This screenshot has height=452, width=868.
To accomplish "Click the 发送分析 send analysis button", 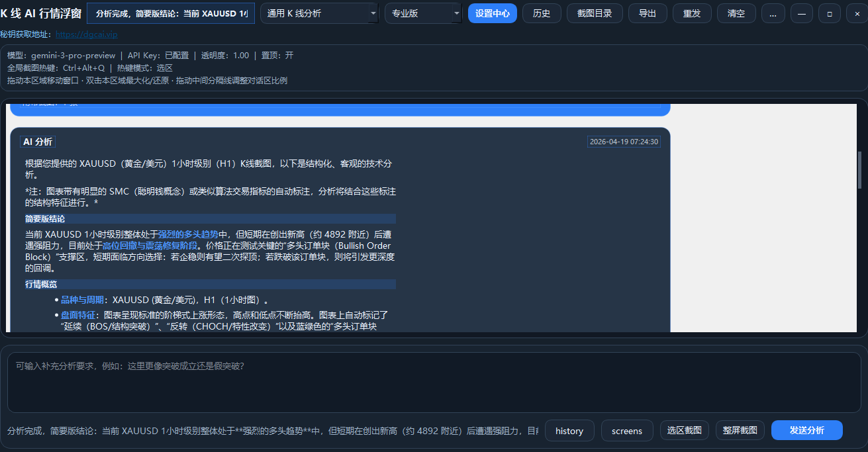I will 806,430.
